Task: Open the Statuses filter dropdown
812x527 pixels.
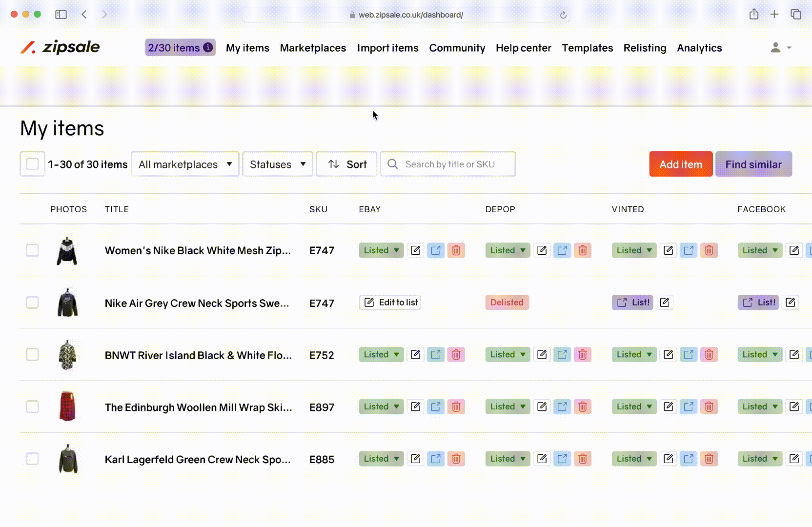Action: 277,164
